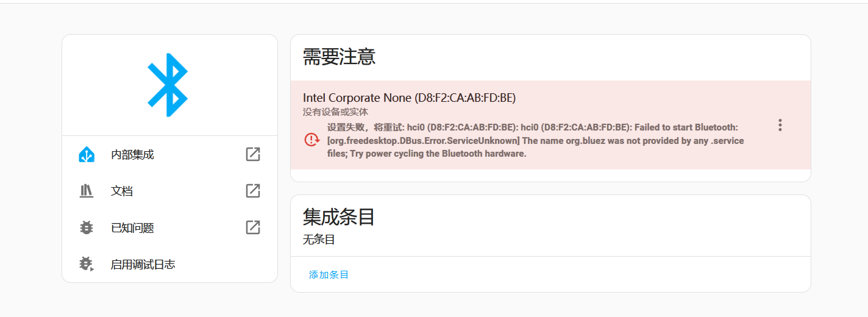
Task: Click the Failed to start Bluetooth error message
Action: pyautogui.click(x=536, y=140)
